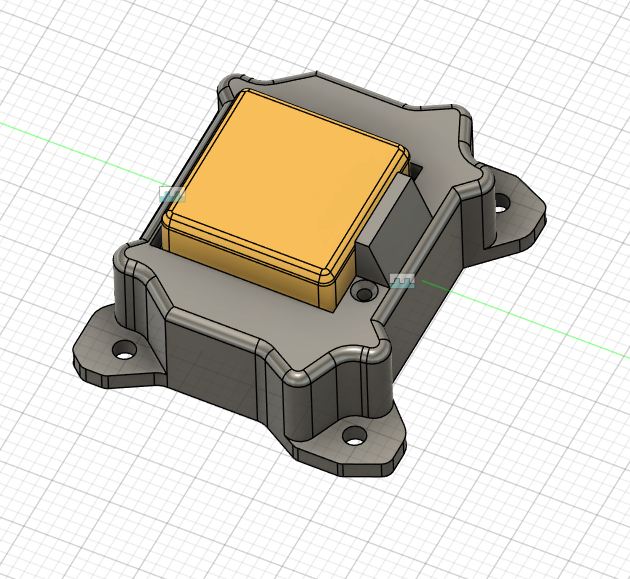This screenshot has width=630, height=579.
Task: Click the countersunk hole inside the enclosure
Action: [364, 291]
